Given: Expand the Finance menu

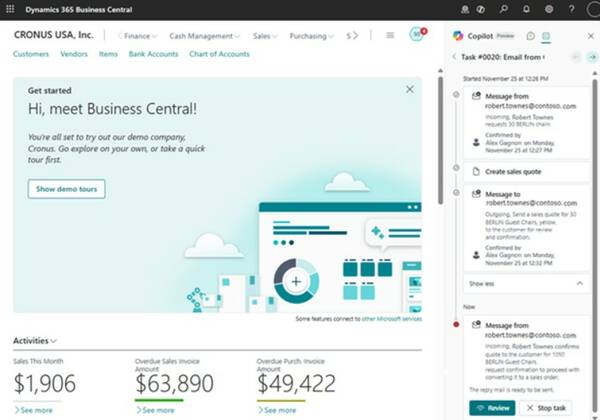Looking at the screenshot, I should coord(139,36).
